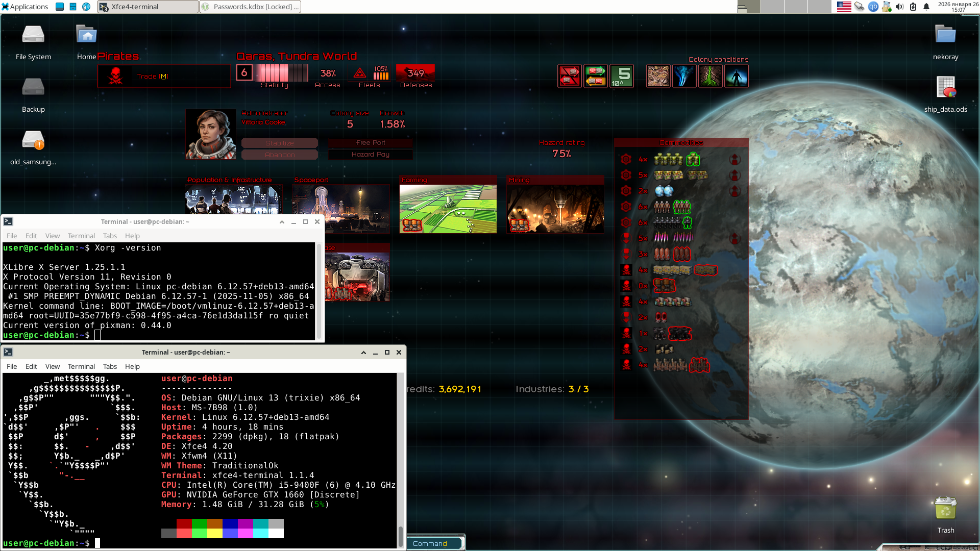
Task: Click the Pirates faction skull emblem
Action: click(x=116, y=76)
